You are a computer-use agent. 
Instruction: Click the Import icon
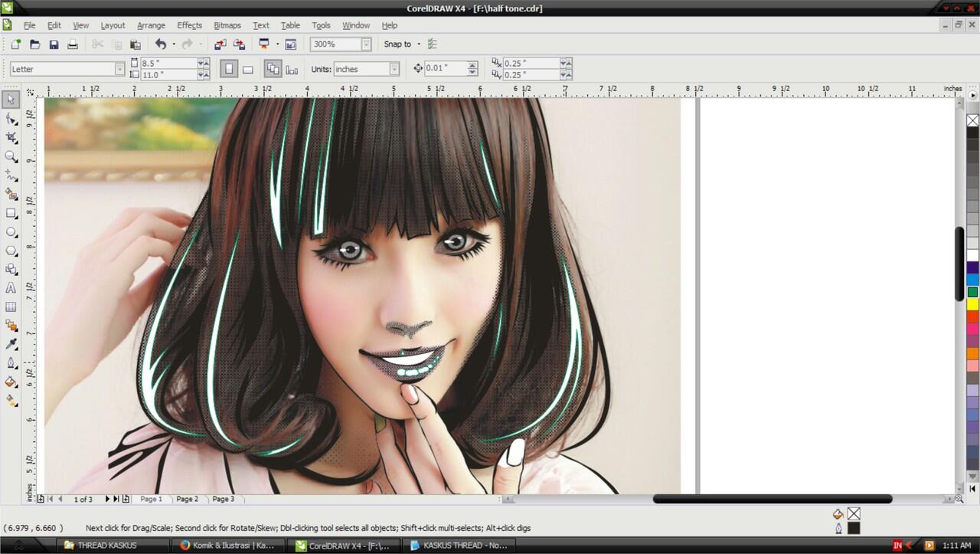(220, 44)
